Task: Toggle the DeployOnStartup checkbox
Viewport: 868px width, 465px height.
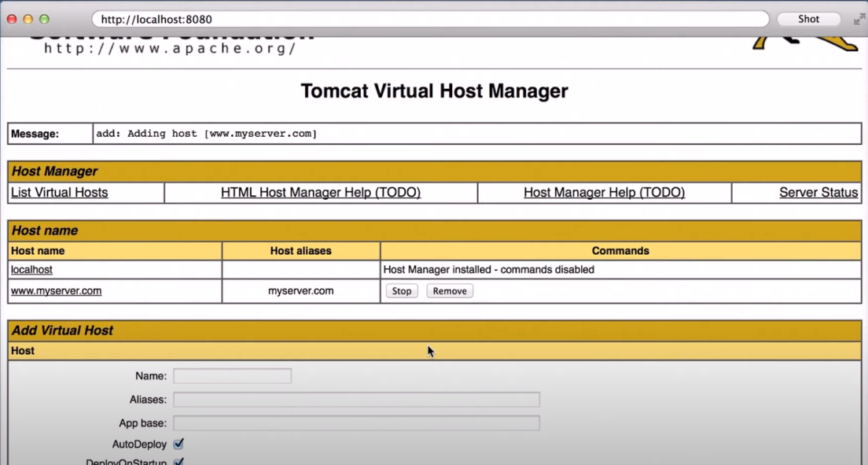Action: (178, 461)
